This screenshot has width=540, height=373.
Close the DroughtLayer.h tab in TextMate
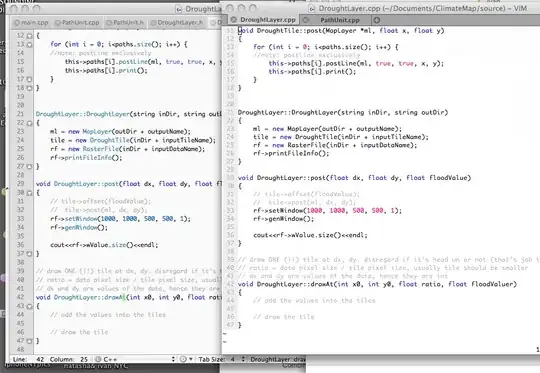[x=153, y=23]
